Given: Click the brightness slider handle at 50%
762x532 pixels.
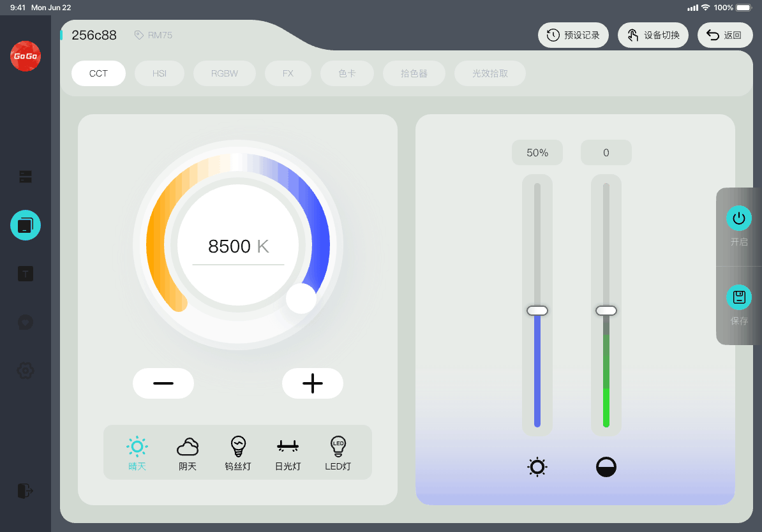Looking at the screenshot, I should [x=537, y=311].
